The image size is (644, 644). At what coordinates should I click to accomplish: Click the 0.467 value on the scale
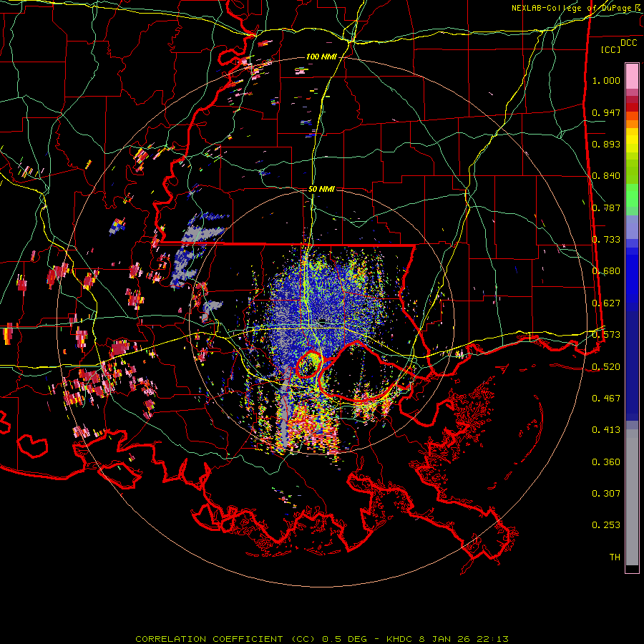(606, 399)
